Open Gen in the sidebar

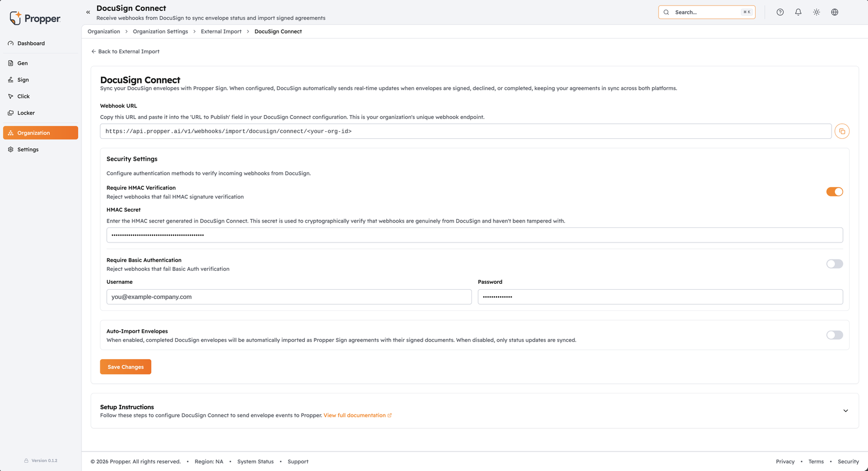[x=41, y=63]
